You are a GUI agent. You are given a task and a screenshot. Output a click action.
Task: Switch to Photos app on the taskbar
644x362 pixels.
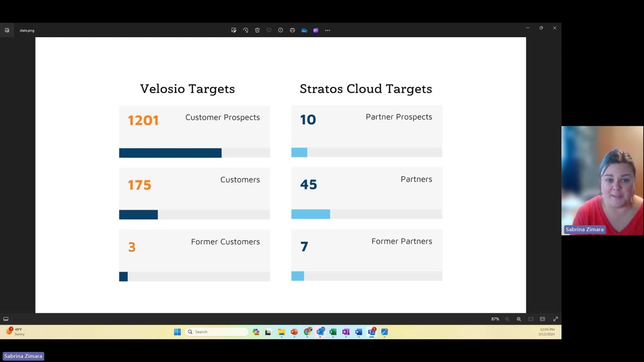384,332
